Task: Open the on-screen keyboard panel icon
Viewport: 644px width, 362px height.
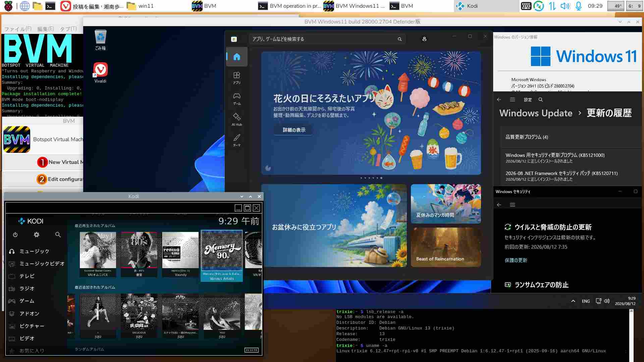Action: [x=526, y=6]
